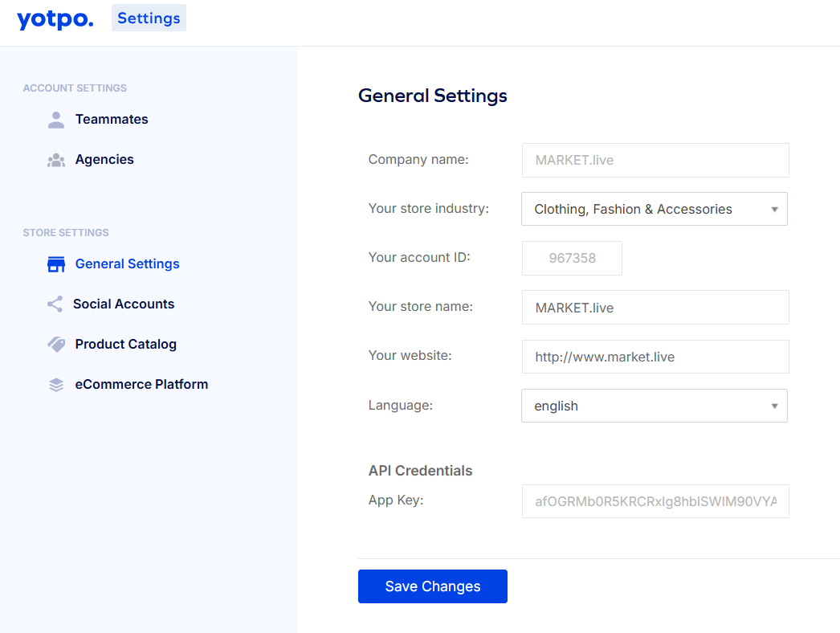Click the Social Accounts share icon

tap(55, 304)
